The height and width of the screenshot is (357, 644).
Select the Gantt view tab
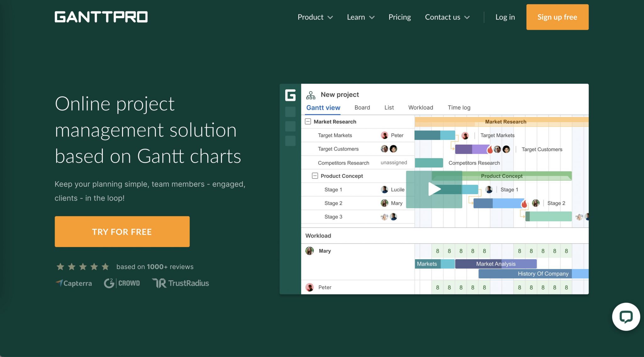(323, 108)
